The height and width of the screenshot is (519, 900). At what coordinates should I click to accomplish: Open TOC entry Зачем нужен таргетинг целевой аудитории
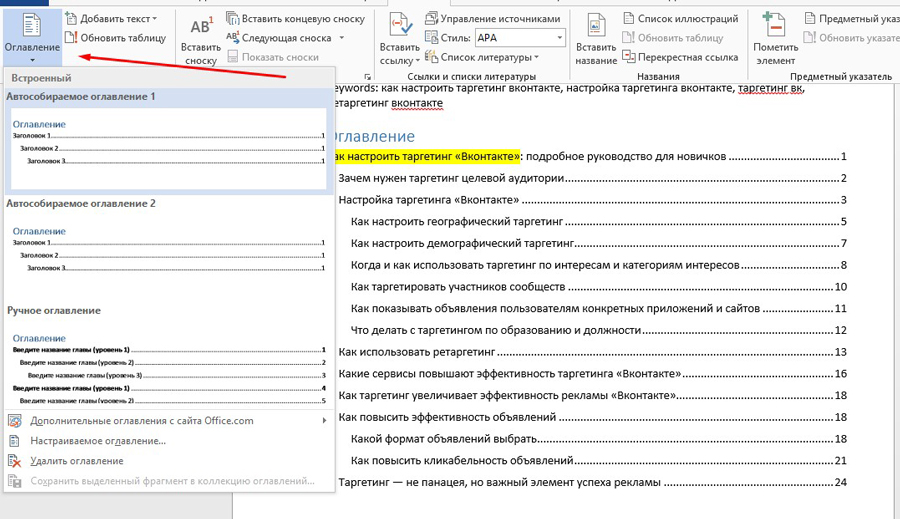[x=592, y=178]
